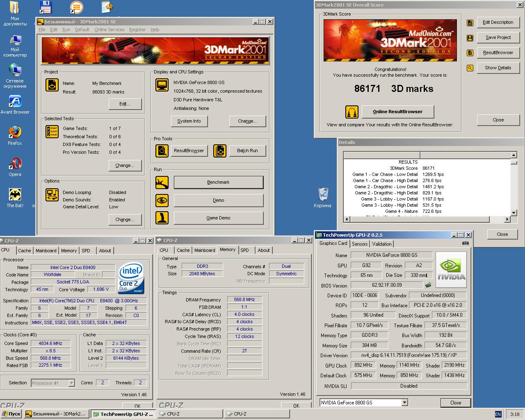Click the EN language indicator in tray
This screenshot has height=420, width=525.
[x=498, y=414]
